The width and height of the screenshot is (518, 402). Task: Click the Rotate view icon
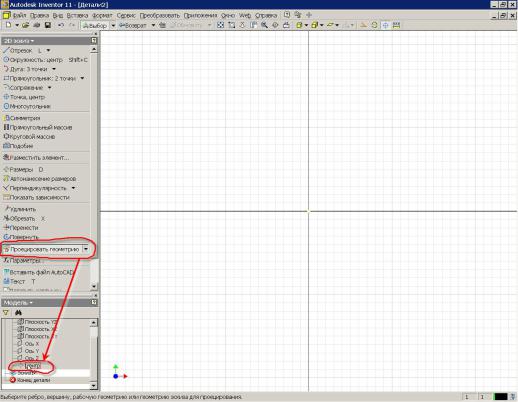[275, 25]
